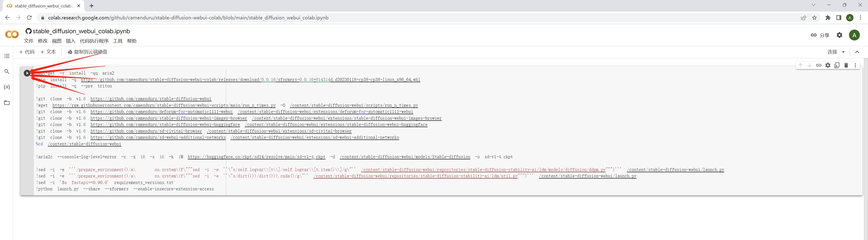Click the GitHub icon beside notebook title

tap(28, 31)
